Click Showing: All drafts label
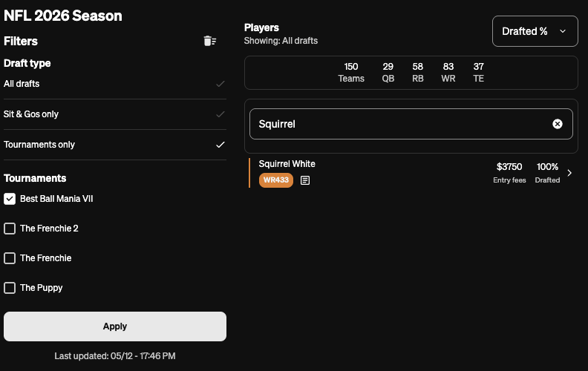The height and width of the screenshot is (371, 588). tap(281, 41)
